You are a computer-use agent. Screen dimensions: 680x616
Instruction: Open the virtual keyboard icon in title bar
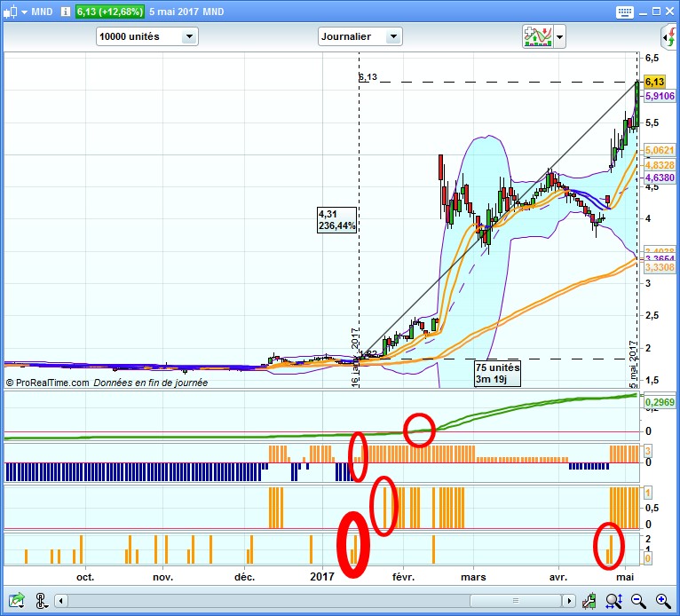(625, 12)
